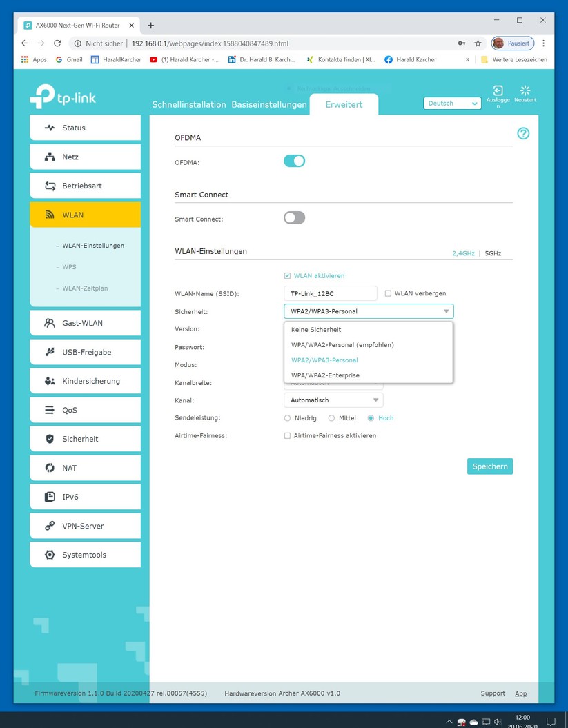Check the WLAN verbergen checkbox
The height and width of the screenshot is (728, 568).
[x=388, y=293]
